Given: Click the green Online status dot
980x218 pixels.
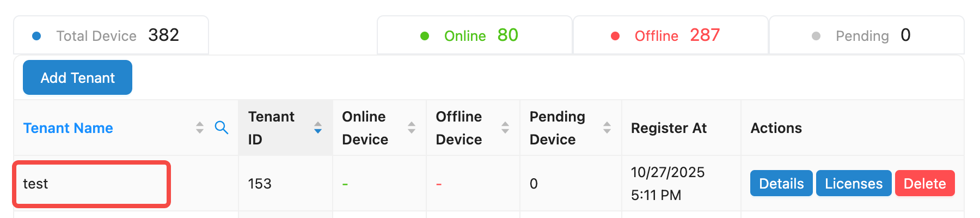Looking at the screenshot, I should point(425,36).
